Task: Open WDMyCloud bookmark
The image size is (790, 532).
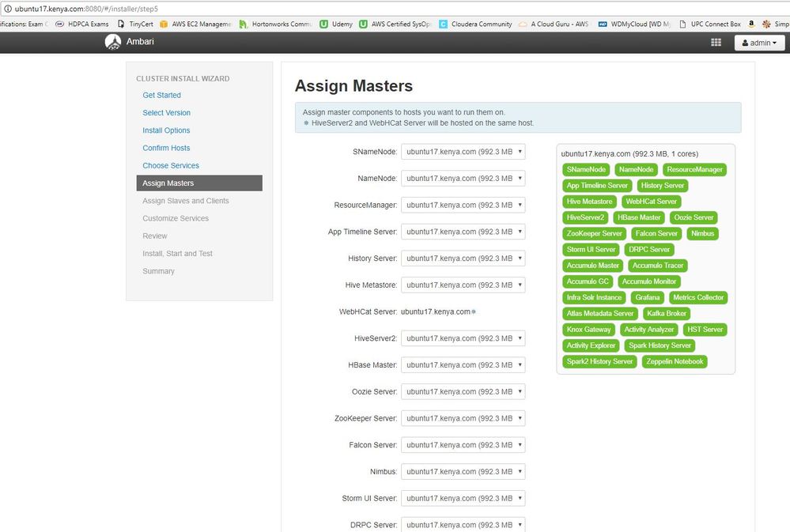Action: click(x=634, y=24)
